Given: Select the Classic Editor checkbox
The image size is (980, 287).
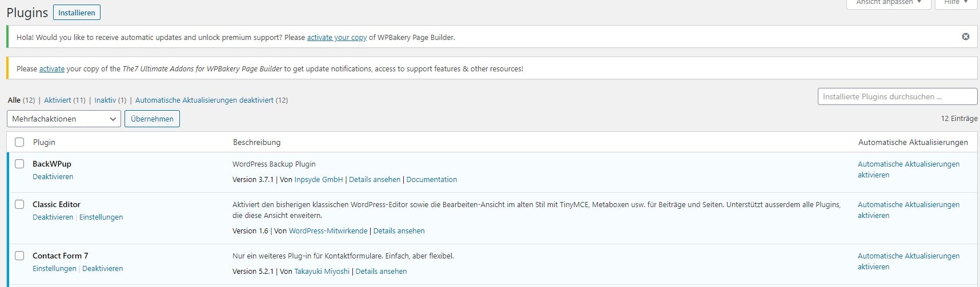Looking at the screenshot, I should pyautogui.click(x=19, y=204).
